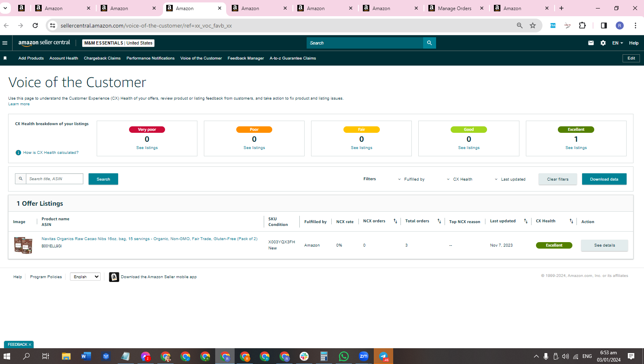
Task: Reload the page with browser refresh
Action: [35, 26]
